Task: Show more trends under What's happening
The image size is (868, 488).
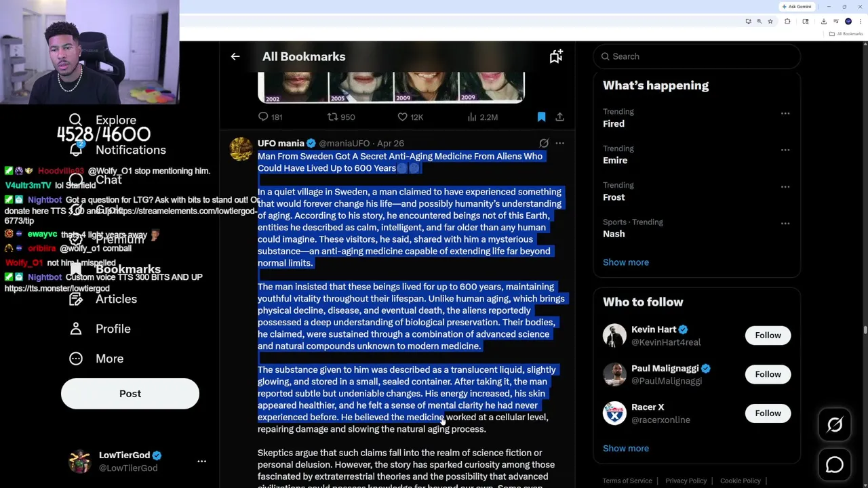Action: pos(626,262)
